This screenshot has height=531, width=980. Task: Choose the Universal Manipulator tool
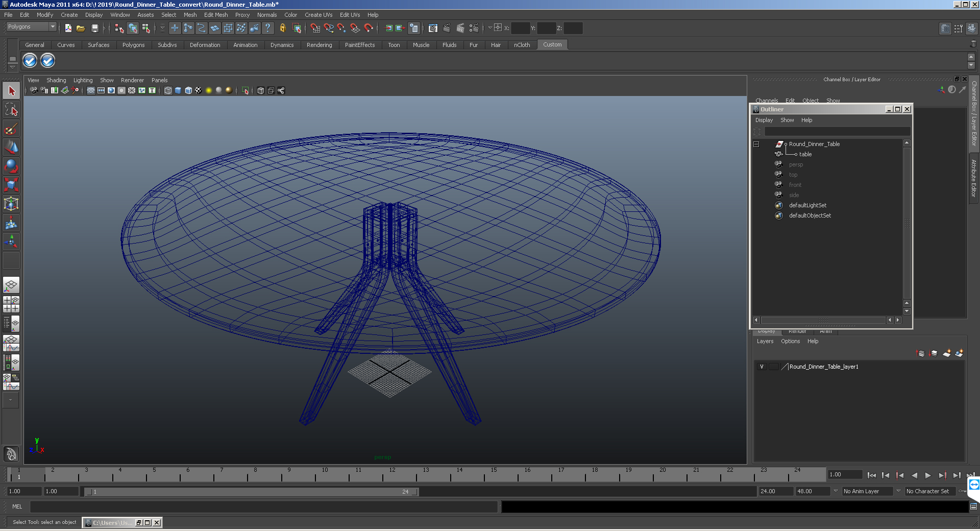[x=11, y=204]
